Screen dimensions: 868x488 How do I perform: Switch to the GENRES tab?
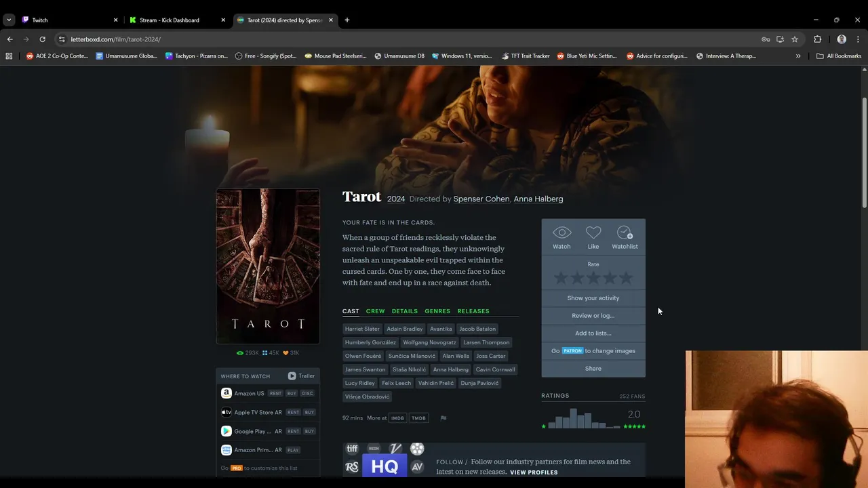[x=437, y=311]
